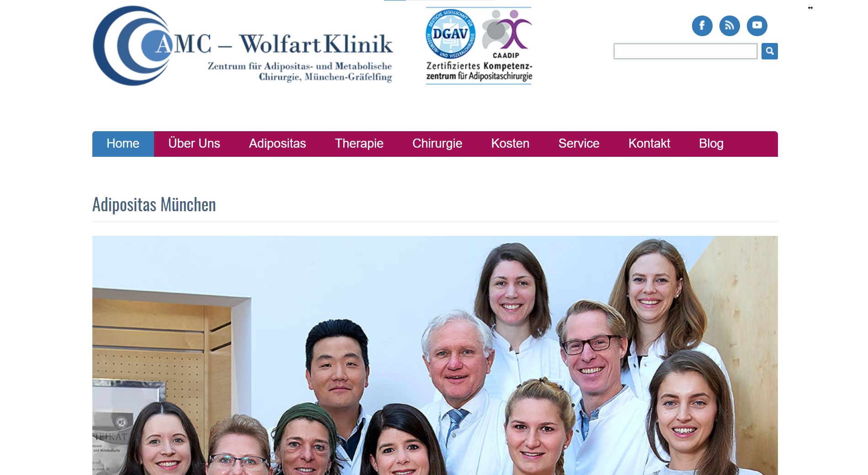Open the Über Uns menu
This screenshot has height=475, width=868.
point(194,144)
